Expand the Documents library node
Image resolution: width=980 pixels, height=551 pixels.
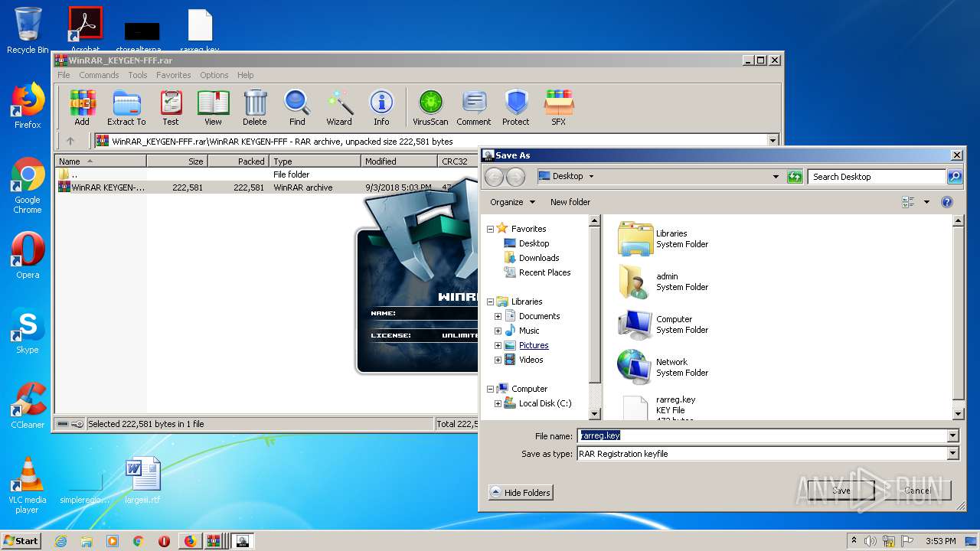(498, 316)
